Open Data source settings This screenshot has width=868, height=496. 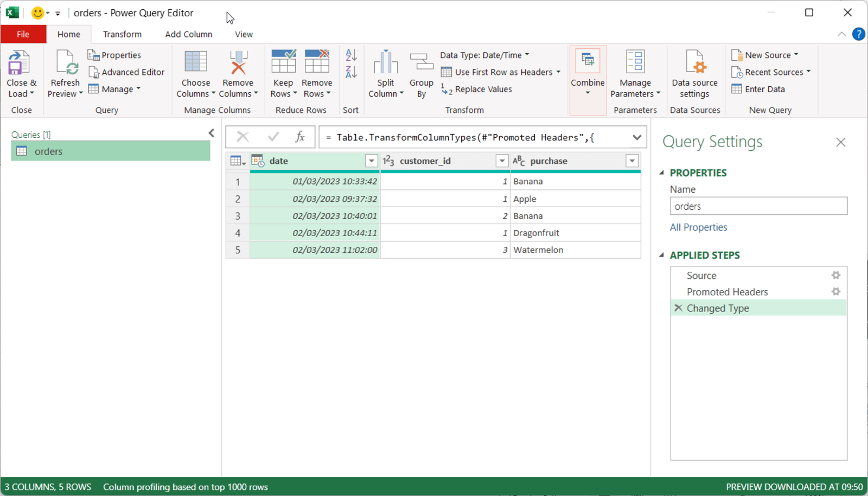click(x=695, y=74)
